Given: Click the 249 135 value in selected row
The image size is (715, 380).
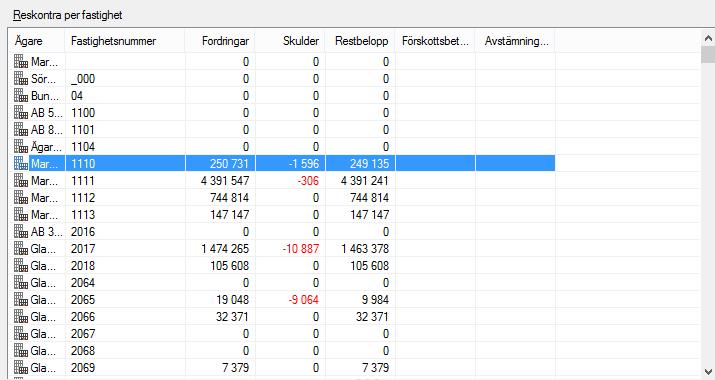Looking at the screenshot, I should coord(369,163).
